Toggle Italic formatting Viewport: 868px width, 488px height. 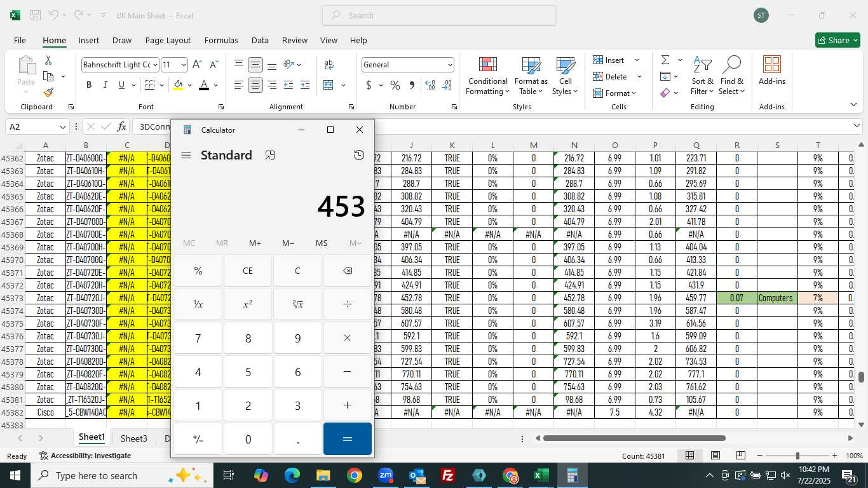[105, 85]
